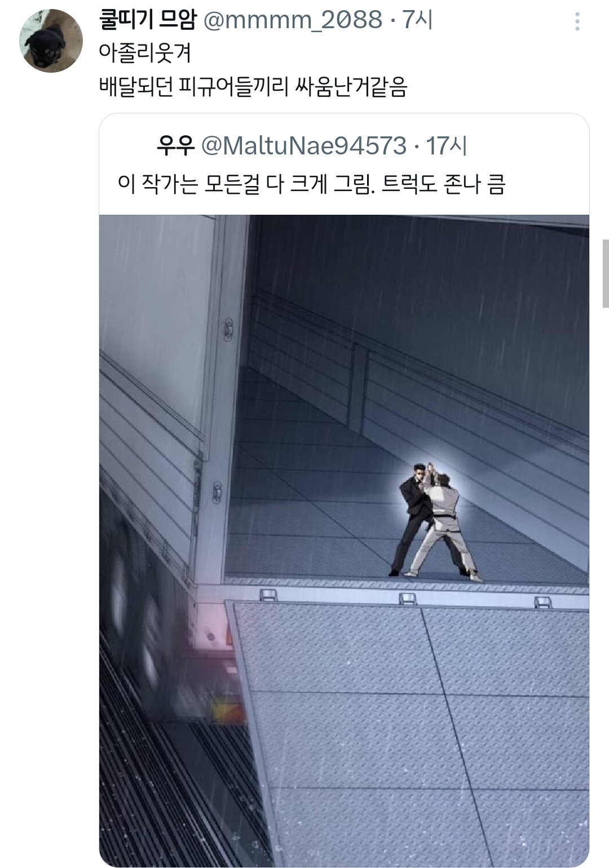Select the tweet line mentioning 피규어들끼리 싸움난거같음
Screen dimensions: 609x868
(253, 87)
